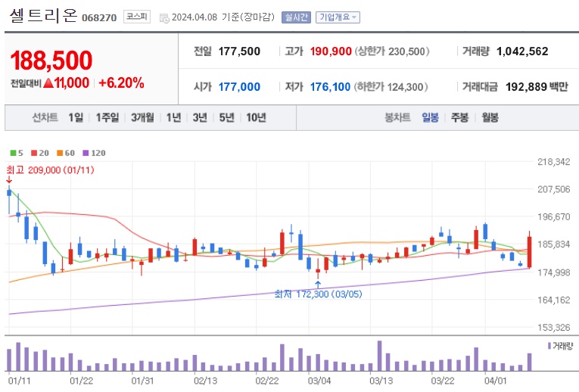Select the 월봉 monthly candle chart

pyautogui.click(x=490, y=118)
